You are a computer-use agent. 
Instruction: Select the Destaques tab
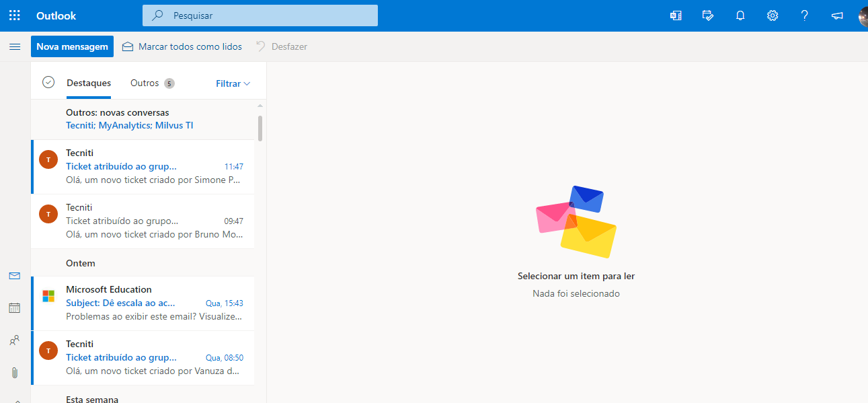tap(88, 82)
